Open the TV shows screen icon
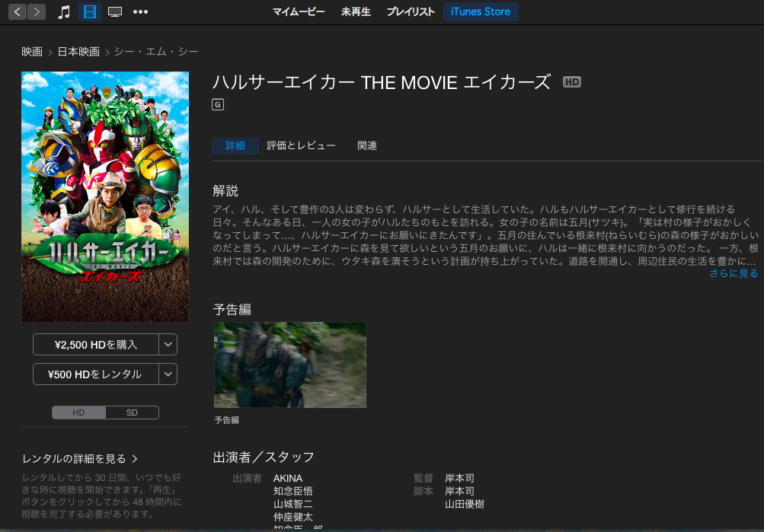764x532 pixels. click(x=115, y=11)
